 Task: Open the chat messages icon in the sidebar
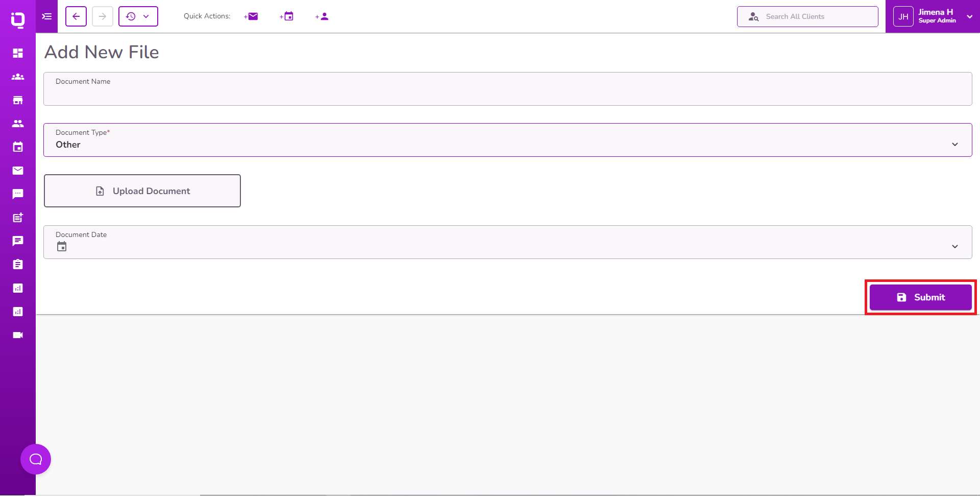tap(18, 194)
